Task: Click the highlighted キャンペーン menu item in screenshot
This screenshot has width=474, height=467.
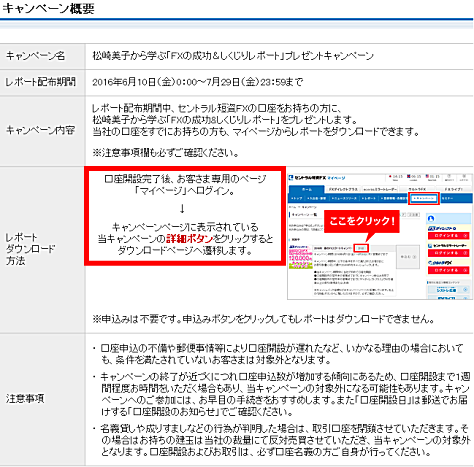Action: point(424,198)
